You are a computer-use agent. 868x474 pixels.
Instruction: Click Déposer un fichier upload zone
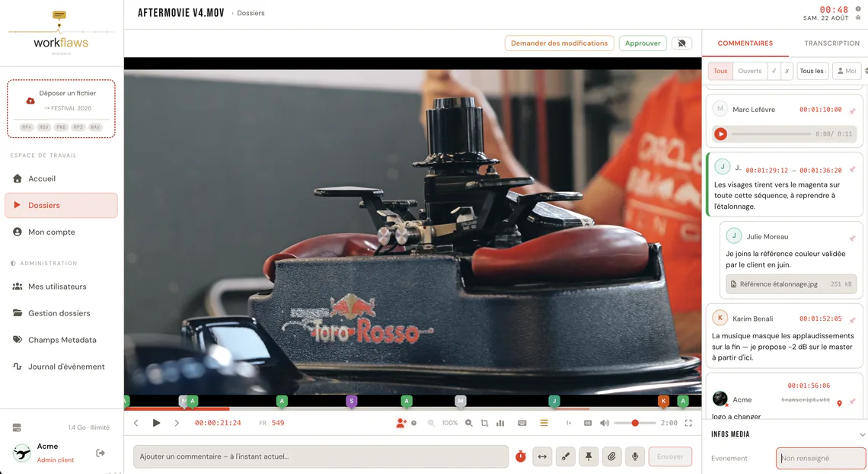click(x=61, y=108)
